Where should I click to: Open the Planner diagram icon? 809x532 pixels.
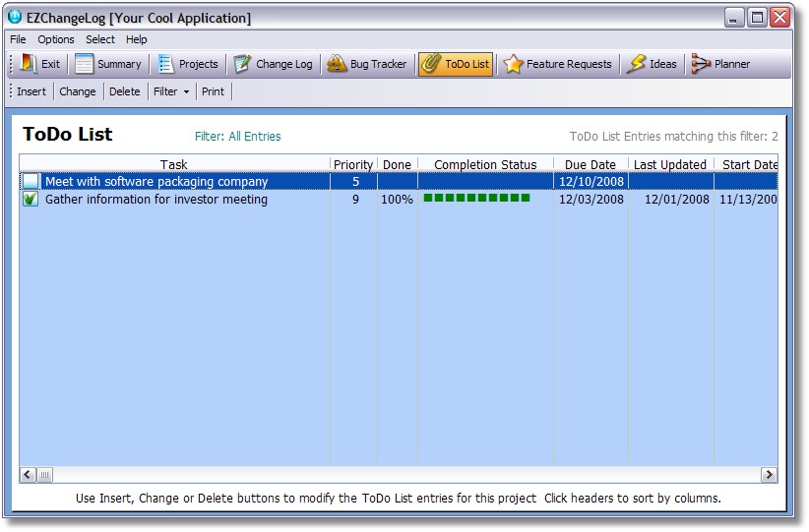pyautogui.click(x=701, y=64)
